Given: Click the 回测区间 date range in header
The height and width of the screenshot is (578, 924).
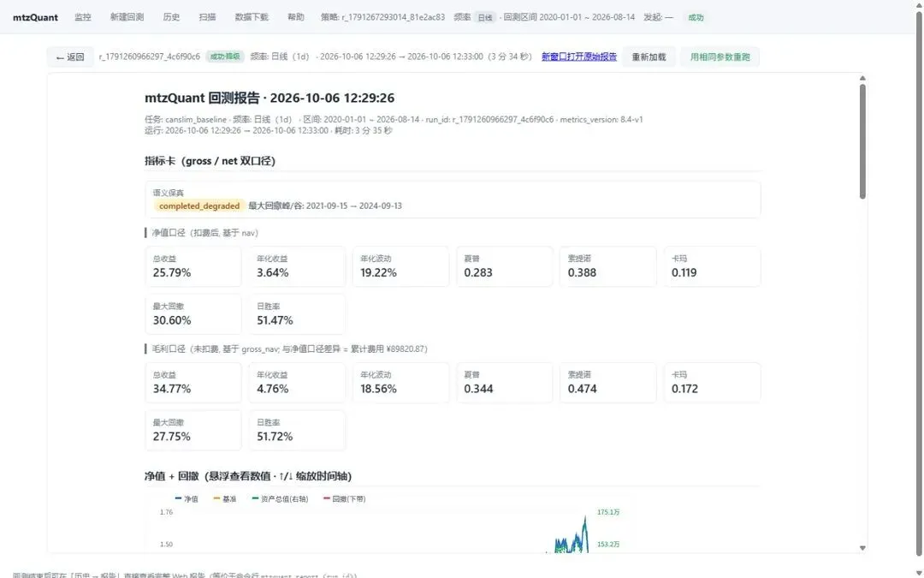Looking at the screenshot, I should (569, 17).
